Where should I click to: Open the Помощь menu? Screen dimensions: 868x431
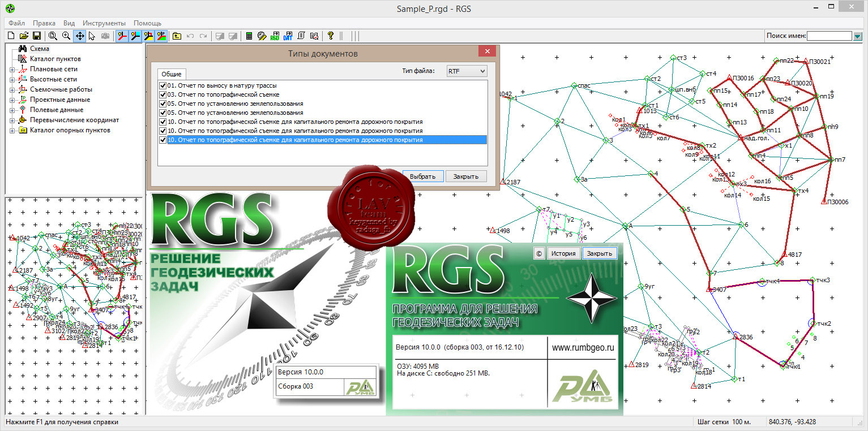pyautogui.click(x=148, y=23)
